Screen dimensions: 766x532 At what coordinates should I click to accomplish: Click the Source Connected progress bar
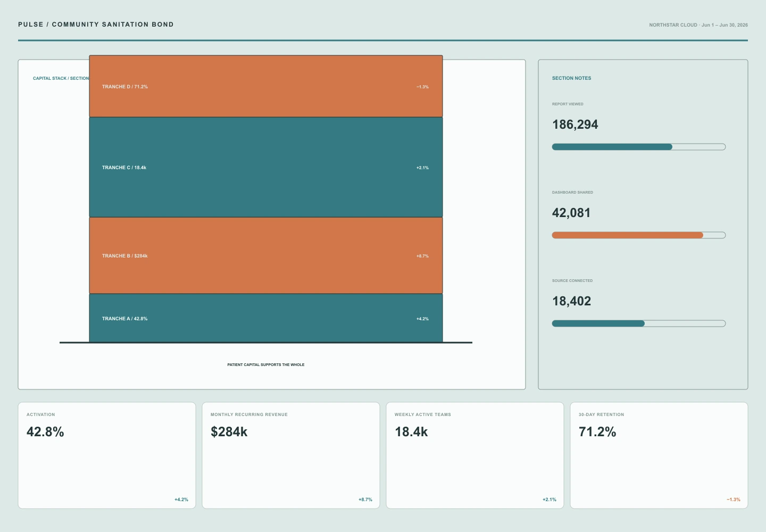click(x=639, y=323)
